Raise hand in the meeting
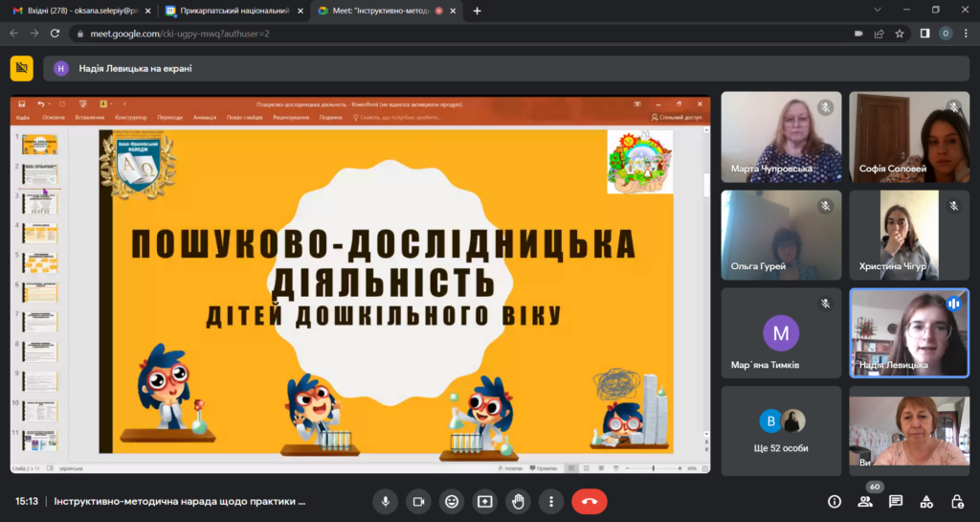 (x=518, y=501)
